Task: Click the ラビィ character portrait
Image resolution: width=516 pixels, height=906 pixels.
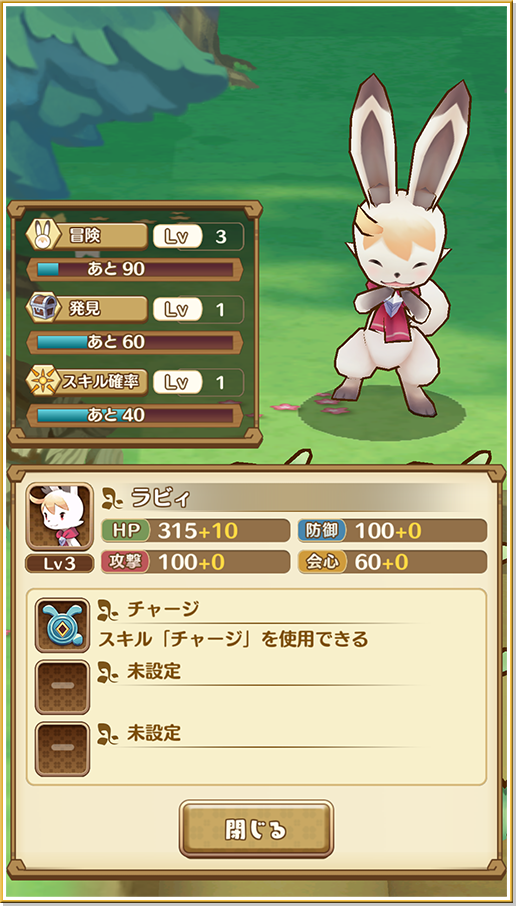Action: [60, 517]
